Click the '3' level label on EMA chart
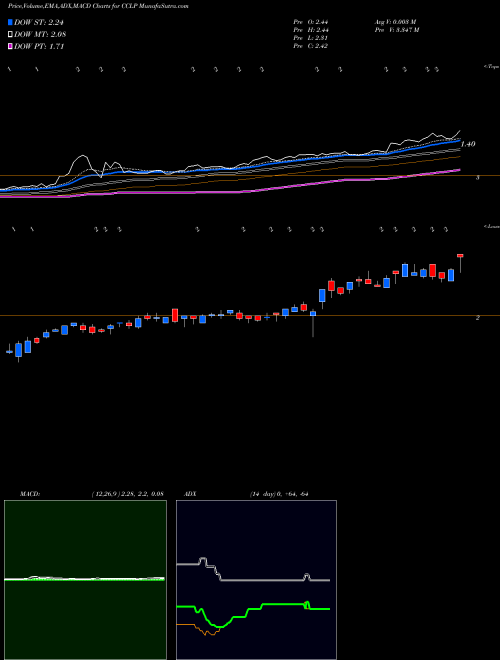Image resolution: width=500 pixels, height=660 pixels. tap(478, 178)
